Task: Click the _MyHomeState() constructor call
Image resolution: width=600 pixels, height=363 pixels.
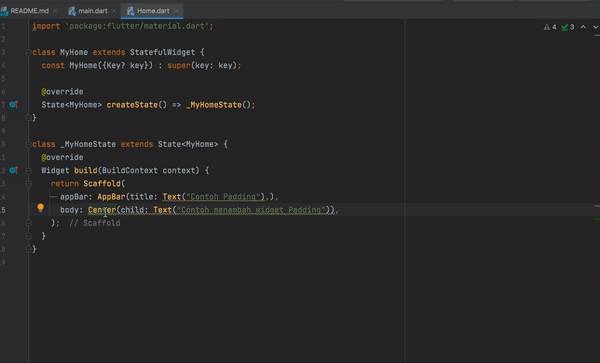Action: [218, 105]
